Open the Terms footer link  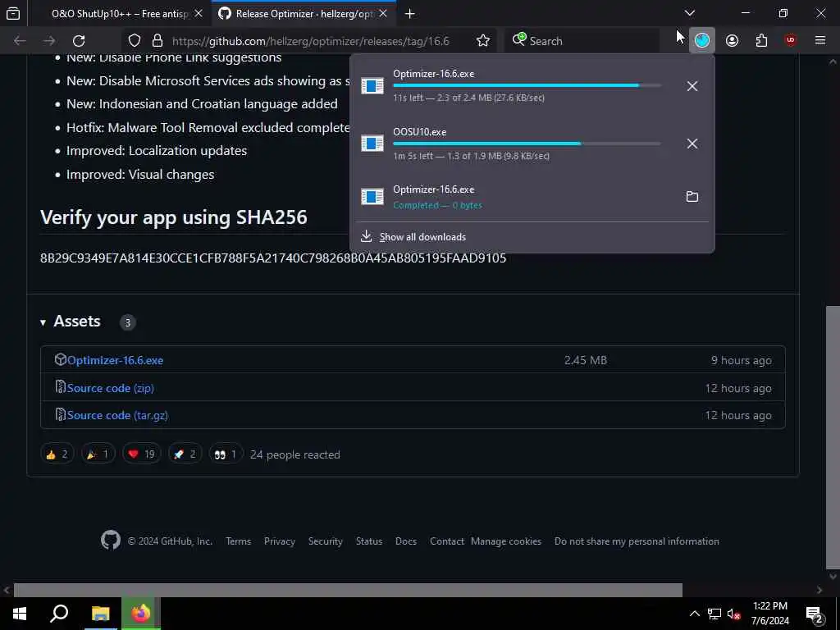(x=239, y=541)
